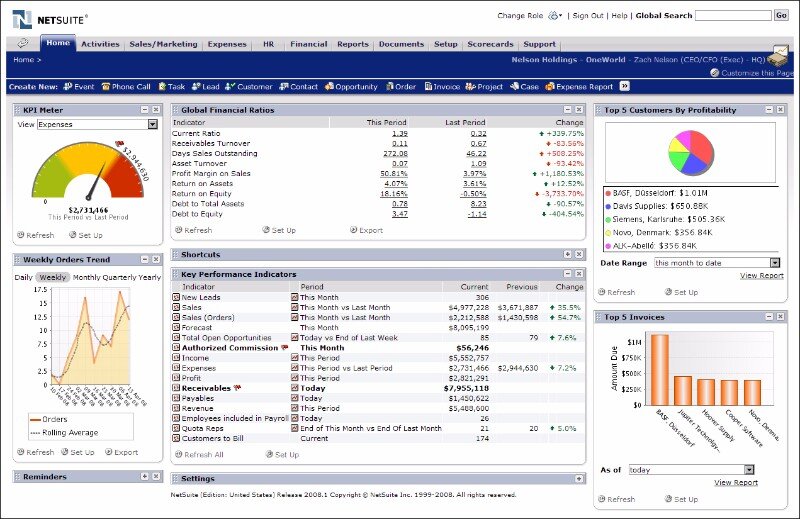Expand the Shortcuts portlet

coord(568,255)
